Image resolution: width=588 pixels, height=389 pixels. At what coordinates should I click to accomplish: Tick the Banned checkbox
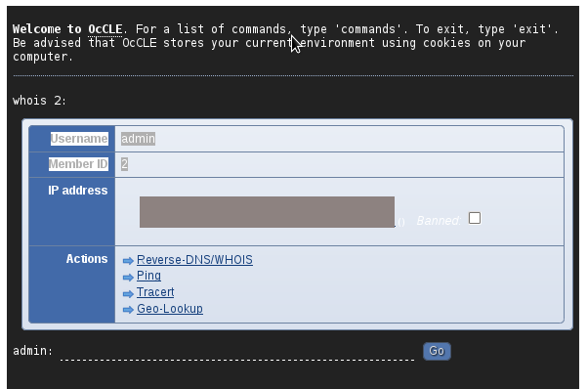click(x=475, y=218)
